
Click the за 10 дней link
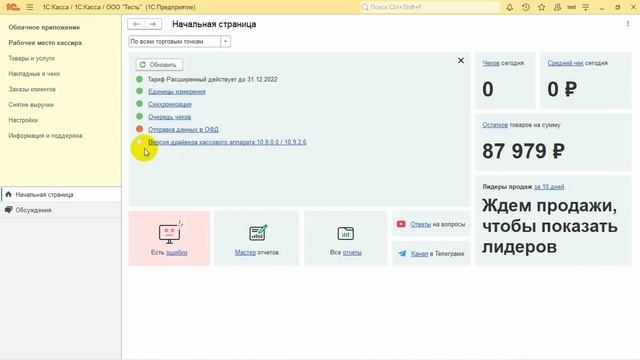click(549, 187)
